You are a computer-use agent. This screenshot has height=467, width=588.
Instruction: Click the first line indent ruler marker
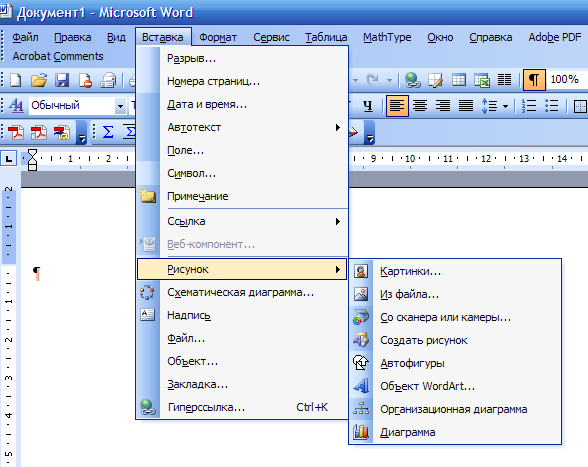[33, 153]
